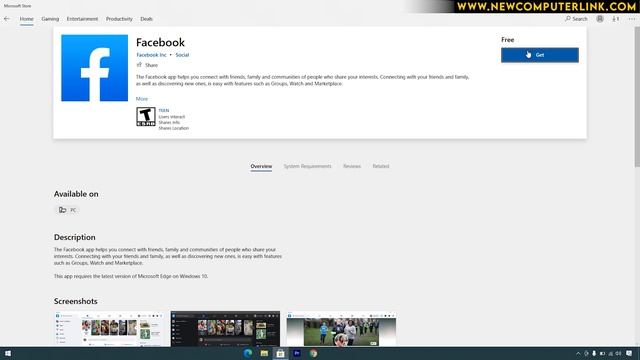The image size is (640, 360).
Task: Open the Home tab
Action: click(27, 19)
